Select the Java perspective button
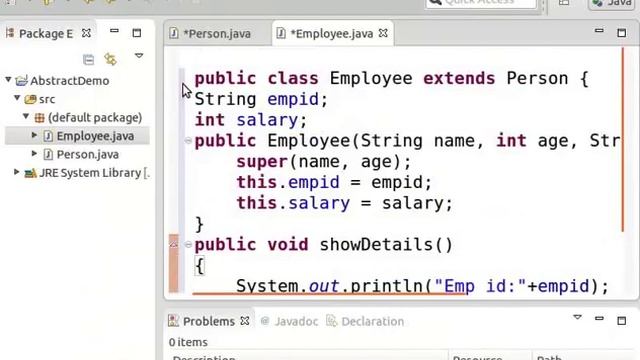The width and height of the screenshot is (640, 360). click(611, 3)
